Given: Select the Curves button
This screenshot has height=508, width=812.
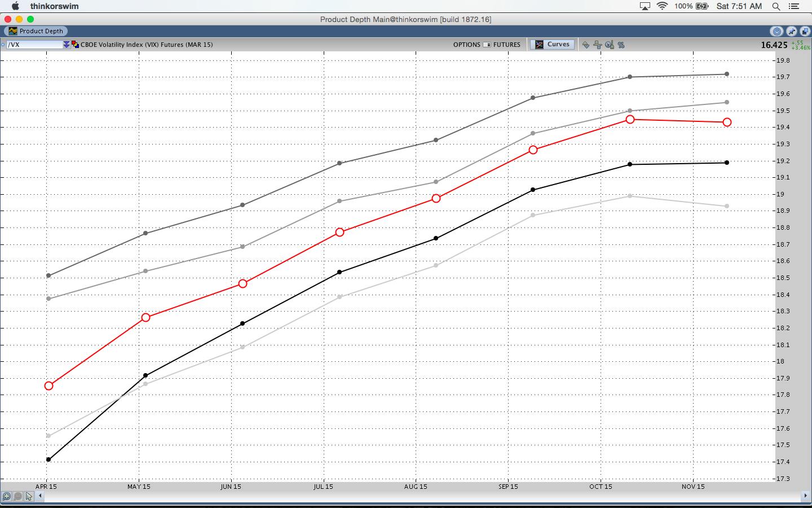Looking at the screenshot, I should click(x=553, y=44).
